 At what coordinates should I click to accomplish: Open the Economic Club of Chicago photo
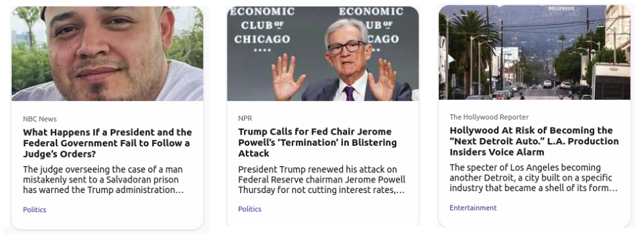[x=323, y=53]
